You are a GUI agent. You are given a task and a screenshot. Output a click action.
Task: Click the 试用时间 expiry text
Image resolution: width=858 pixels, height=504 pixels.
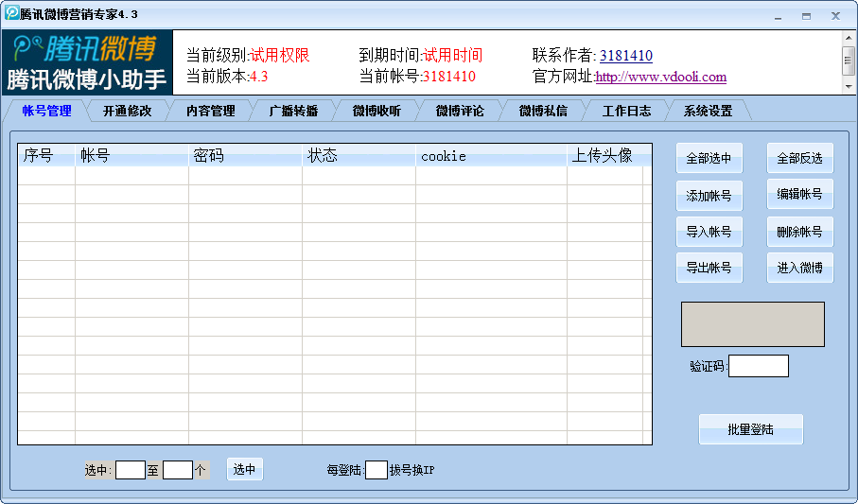click(452, 55)
